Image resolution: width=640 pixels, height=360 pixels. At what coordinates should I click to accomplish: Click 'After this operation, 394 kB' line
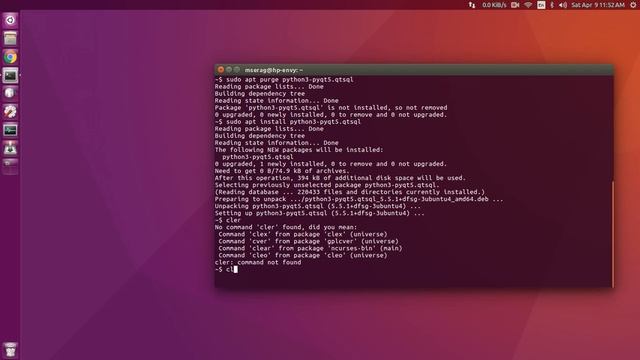pyautogui.click(x=340, y=178)
